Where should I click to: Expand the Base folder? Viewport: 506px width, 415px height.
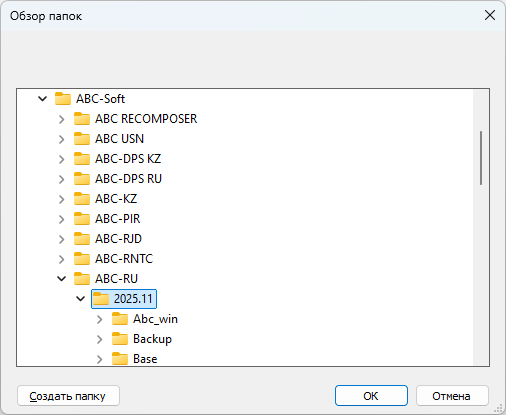click(100, 359)
